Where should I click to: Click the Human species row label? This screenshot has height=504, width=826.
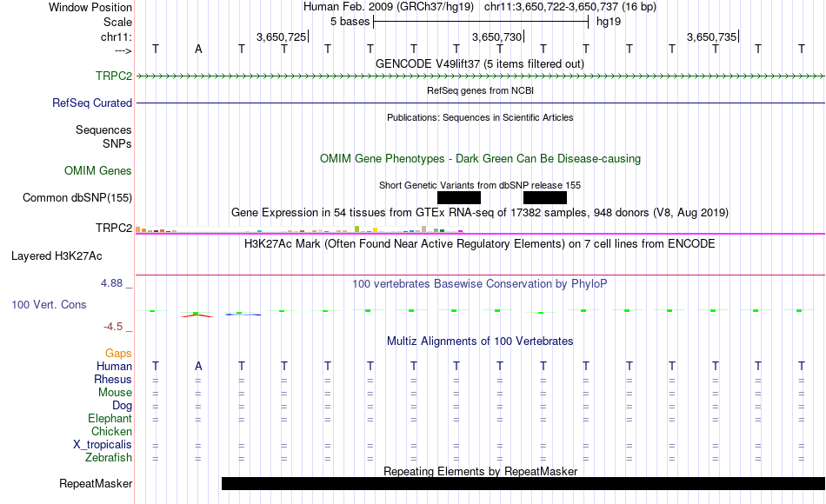click(114, 366)
